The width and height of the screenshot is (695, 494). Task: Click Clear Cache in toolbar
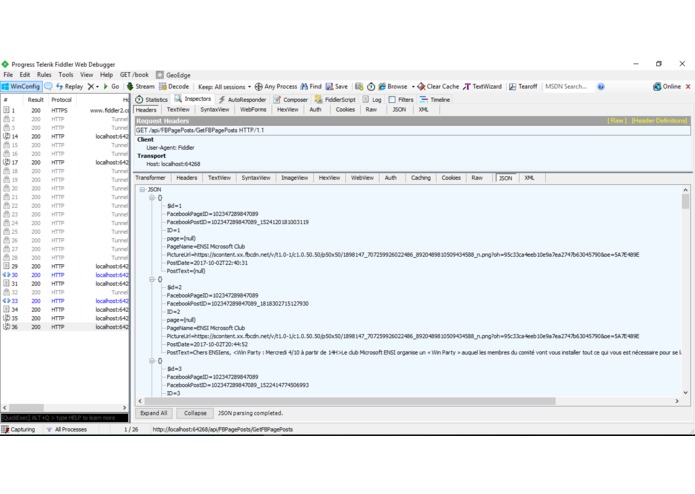[438, 86]
